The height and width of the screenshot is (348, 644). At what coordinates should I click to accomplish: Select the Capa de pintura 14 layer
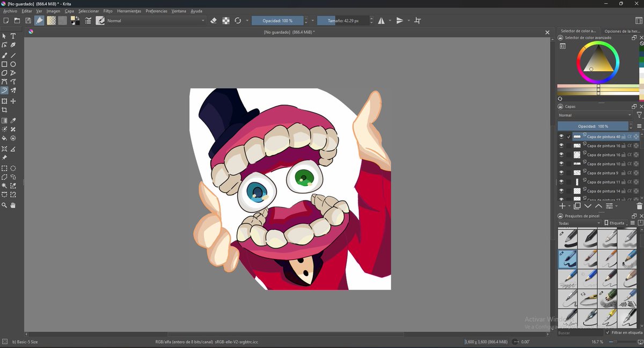point(603,191)
